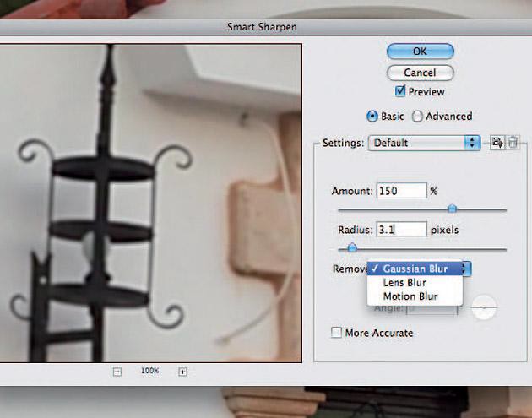This screenshot has width=532, height=418.
Task: Confirm sharpening with OK button
Action: pos(420,52)
